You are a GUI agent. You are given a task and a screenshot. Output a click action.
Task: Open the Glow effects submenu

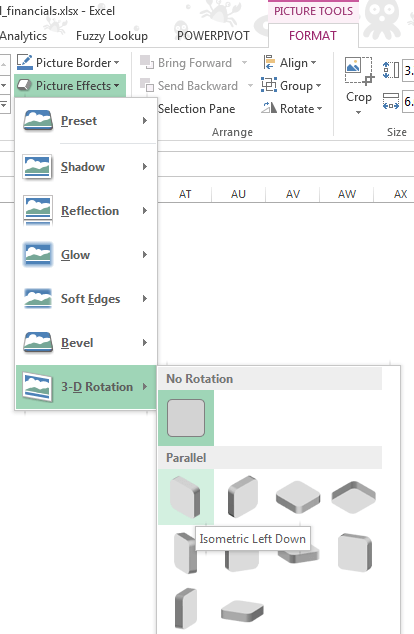[x=86, y=255]
